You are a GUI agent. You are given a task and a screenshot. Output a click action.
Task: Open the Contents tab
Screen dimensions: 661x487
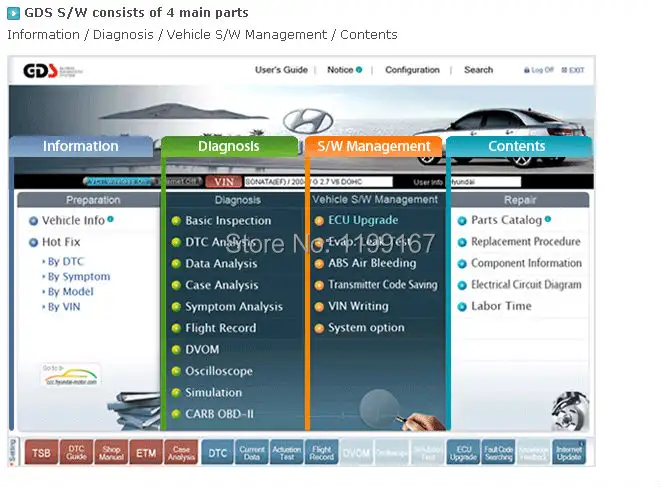[519, 146]
